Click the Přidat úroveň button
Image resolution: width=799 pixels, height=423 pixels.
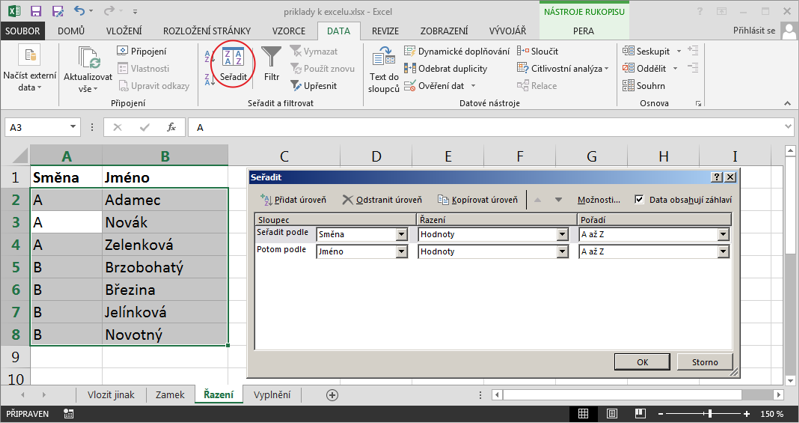coord(293,200)
